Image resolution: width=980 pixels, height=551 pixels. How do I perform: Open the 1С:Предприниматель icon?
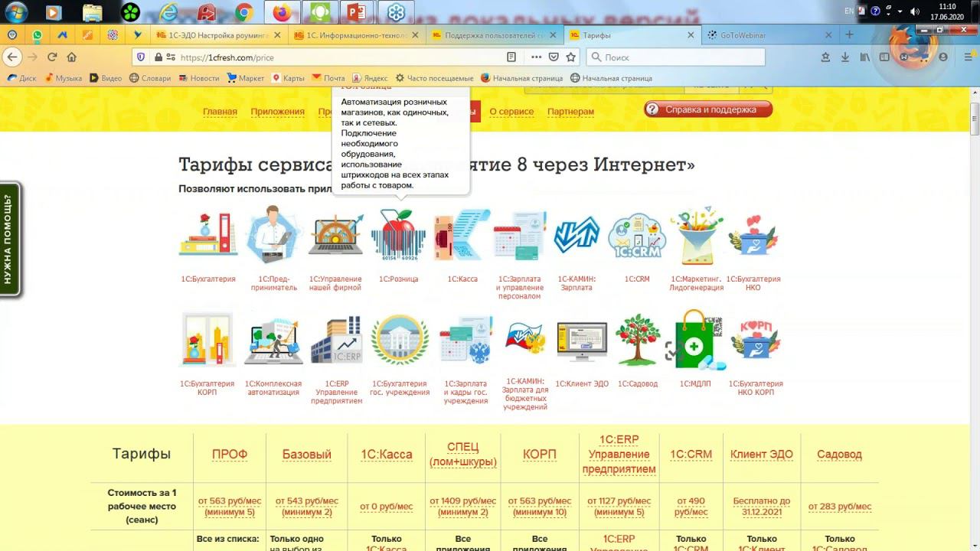tap(273, 236)
